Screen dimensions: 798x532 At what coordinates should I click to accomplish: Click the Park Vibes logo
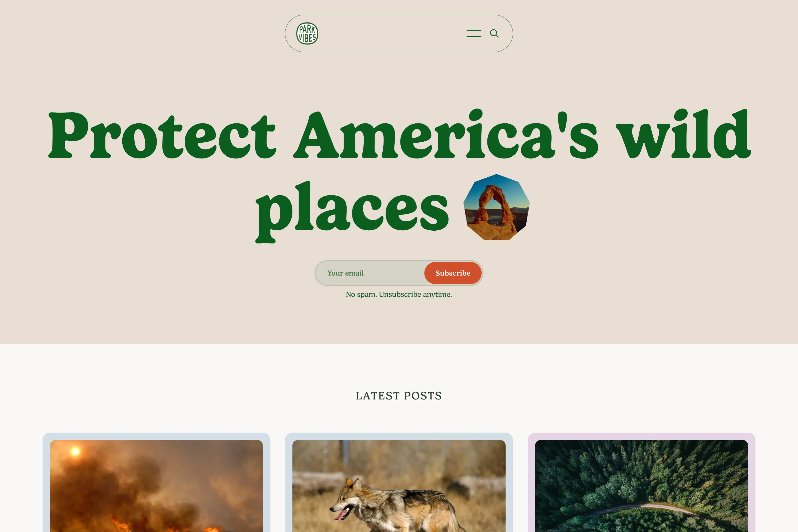[x=307, y=33]
